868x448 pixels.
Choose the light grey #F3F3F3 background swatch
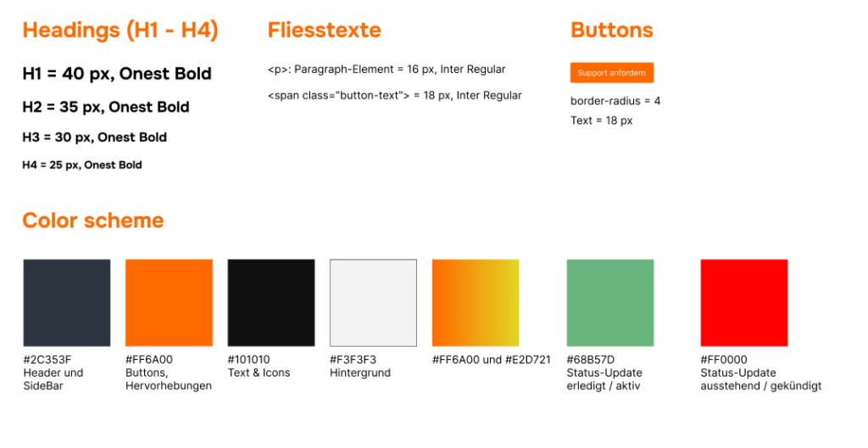373,303
